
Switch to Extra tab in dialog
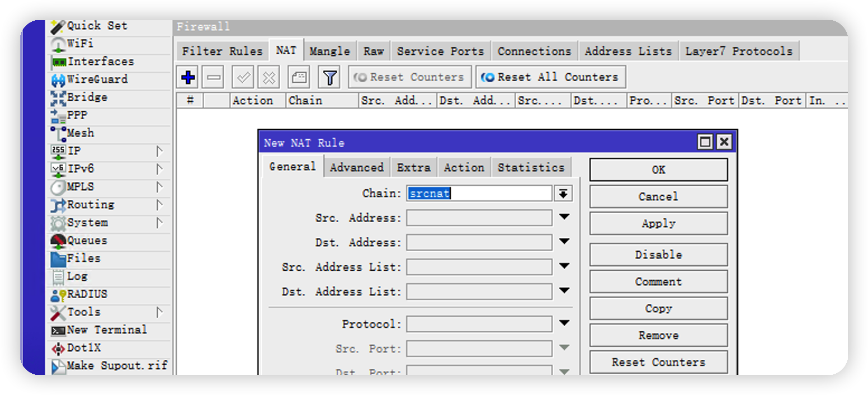(414, 167)
